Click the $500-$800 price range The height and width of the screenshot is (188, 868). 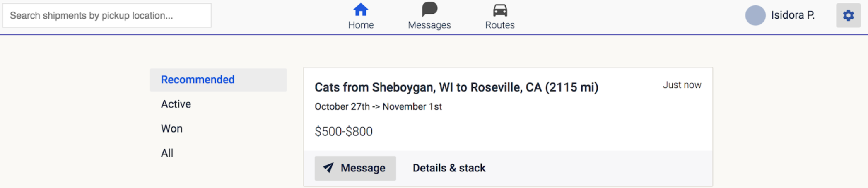click(x=343, y=131)
